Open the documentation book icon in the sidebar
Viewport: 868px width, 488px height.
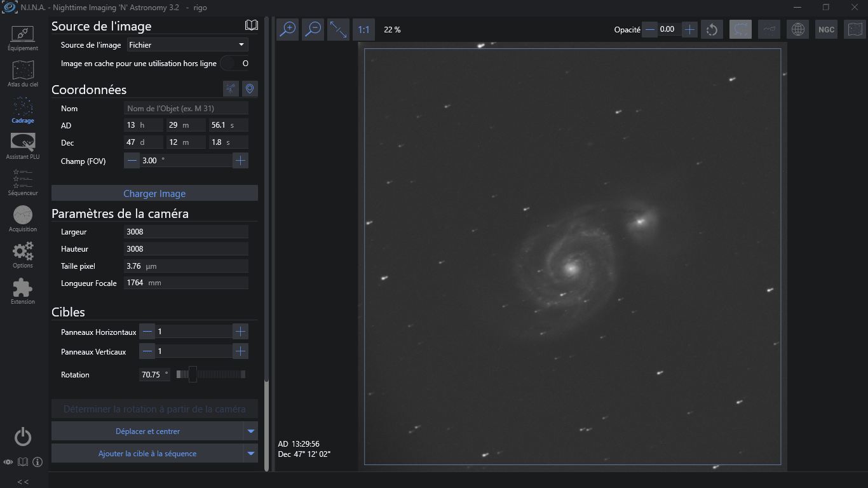23,462
